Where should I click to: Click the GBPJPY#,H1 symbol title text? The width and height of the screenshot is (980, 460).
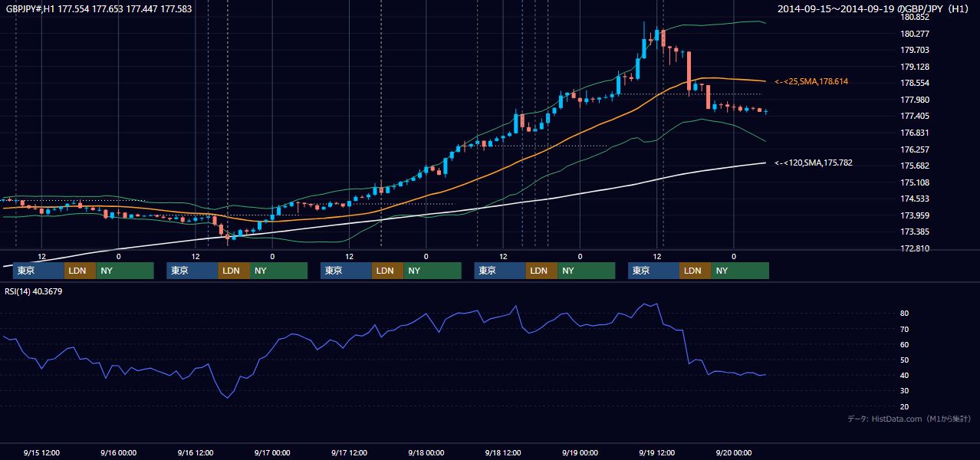point(98,8)
